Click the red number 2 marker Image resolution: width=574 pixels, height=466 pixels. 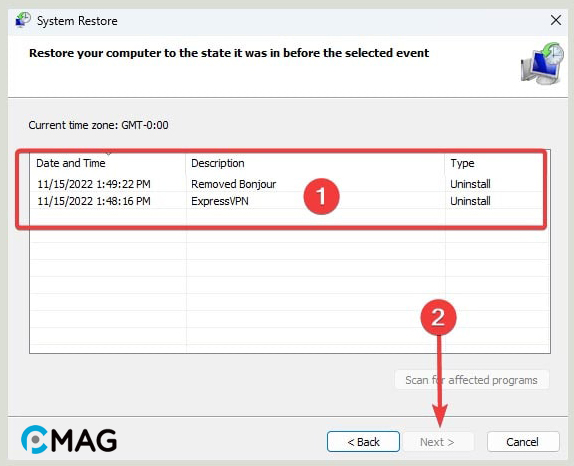pyautogui.click(x=438, y=317)
